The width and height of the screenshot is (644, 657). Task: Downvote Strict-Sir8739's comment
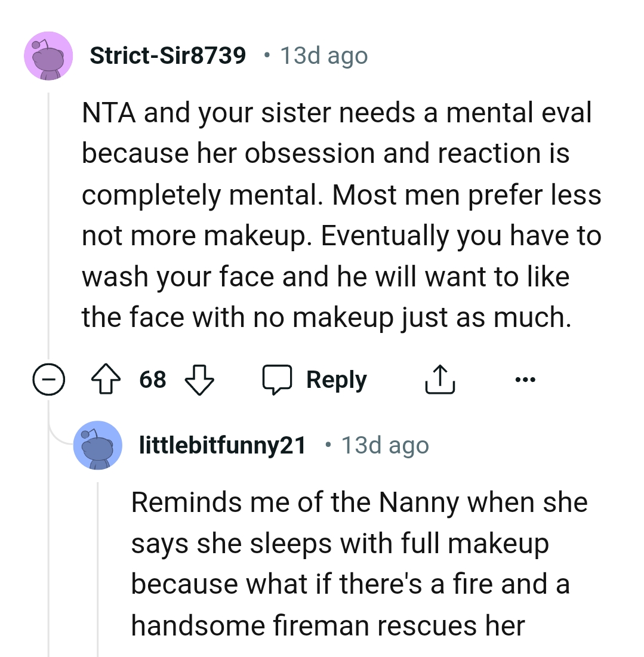(200, 380)
